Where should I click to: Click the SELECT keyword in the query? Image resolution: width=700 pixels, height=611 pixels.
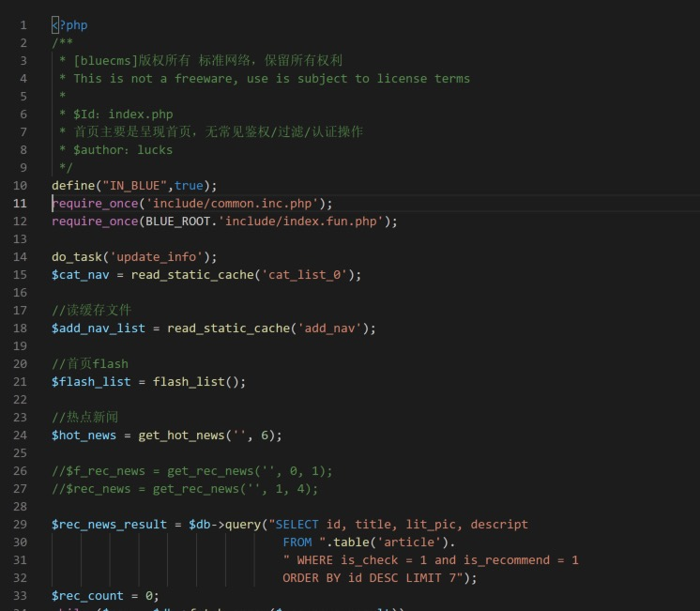click(297, 525)
